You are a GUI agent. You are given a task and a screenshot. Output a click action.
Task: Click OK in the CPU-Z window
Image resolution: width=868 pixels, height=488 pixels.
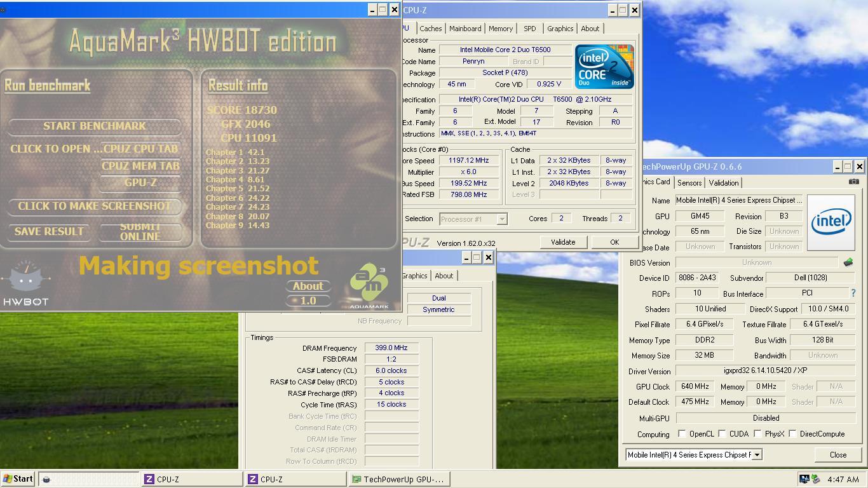[614, 242]
